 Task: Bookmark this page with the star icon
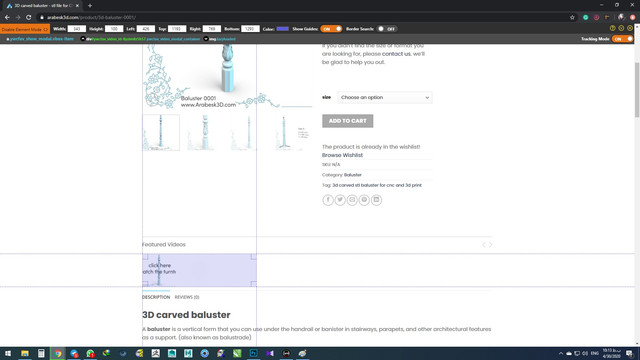[x=572, y=17]
